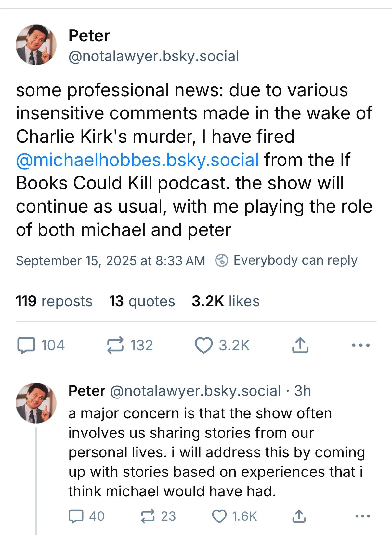Repost the threaded reply with 23 reposts
The width and height of the screenshot is (392, 535).
click(148, 516)
